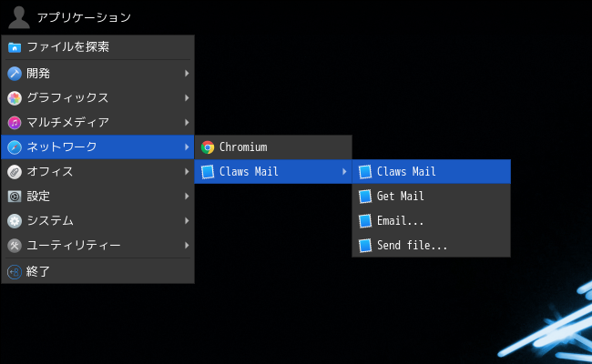Open the オフィス category label
The height and width of the screenshot is (364, 592).
click(x=50, y=171)
